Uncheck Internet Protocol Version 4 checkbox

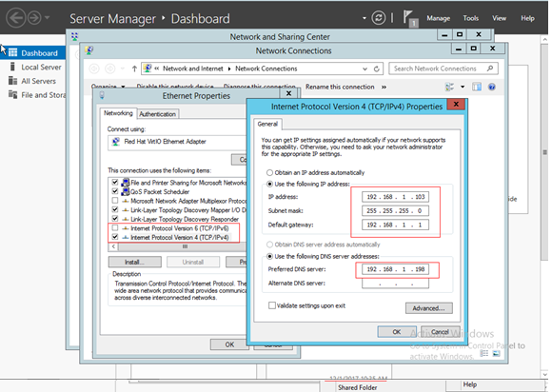[x=115, y=237]
